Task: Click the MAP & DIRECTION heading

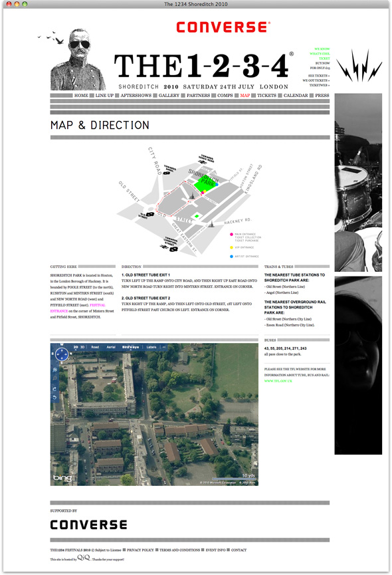Action: 100,125
